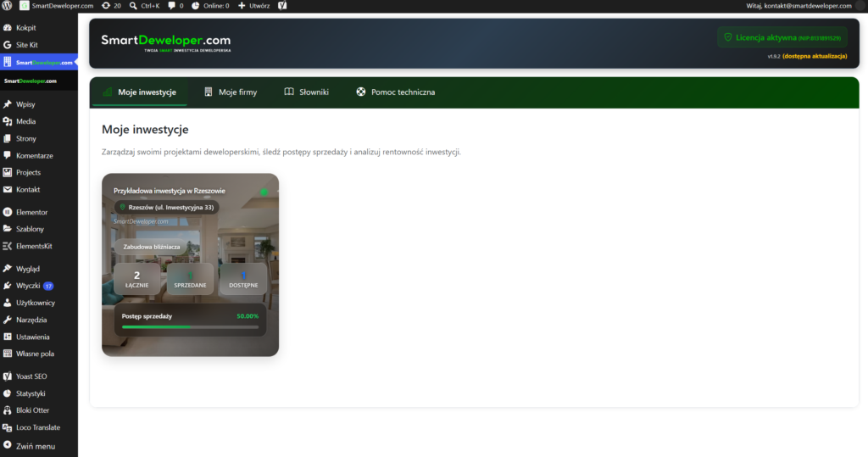This screenshot has width=868, height=457.
Task: Click the Yoast icon in admin bar
Action: [282, 6]
